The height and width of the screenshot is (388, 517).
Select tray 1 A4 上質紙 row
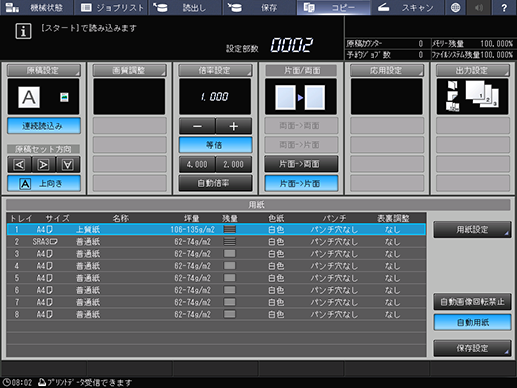(216, 229)
